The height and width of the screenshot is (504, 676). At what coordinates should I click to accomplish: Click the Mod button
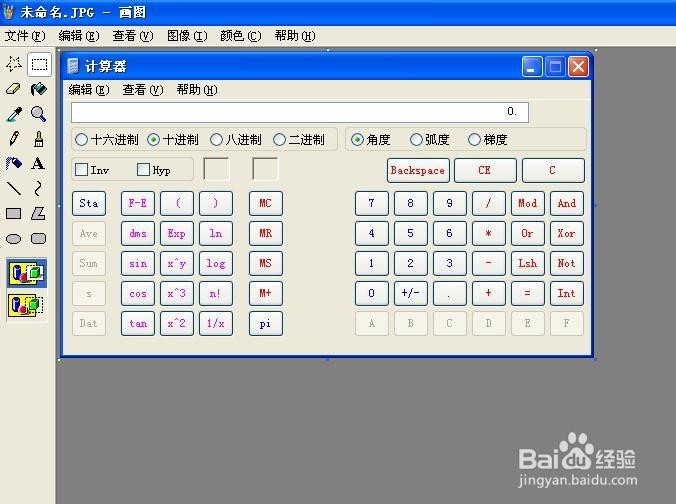528,203
